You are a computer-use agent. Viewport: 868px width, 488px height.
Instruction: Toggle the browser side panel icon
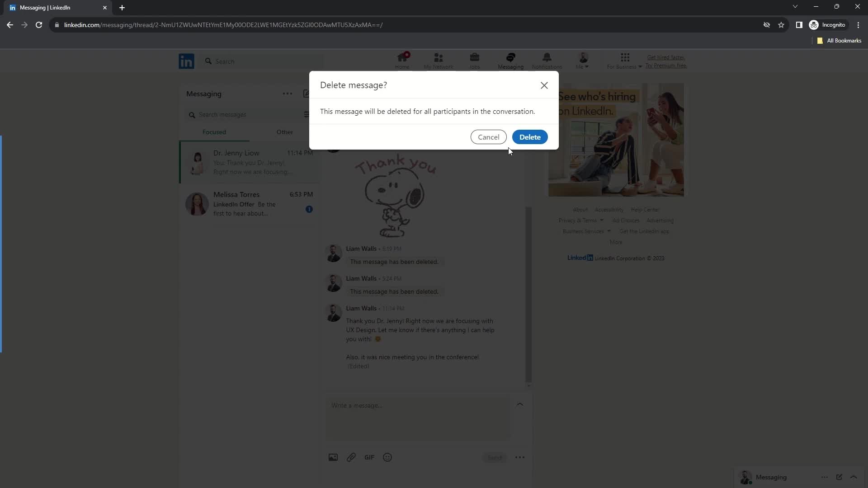click(799, 25)
